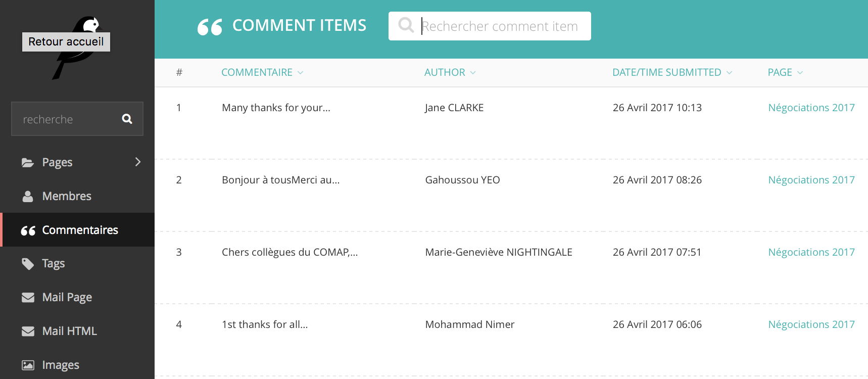The image size is (868, 379).
Task: Open Mail Page via the envelope icon
Action: point(28,297)
